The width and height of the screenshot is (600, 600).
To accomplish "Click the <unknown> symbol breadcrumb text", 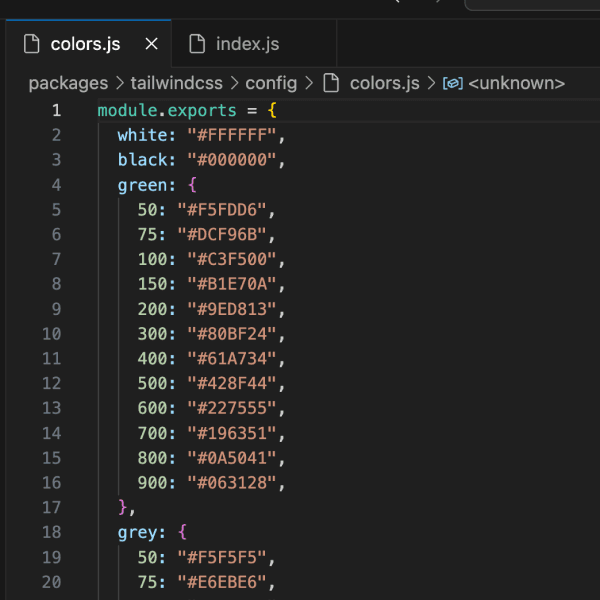I will click(x=516, y=83).
